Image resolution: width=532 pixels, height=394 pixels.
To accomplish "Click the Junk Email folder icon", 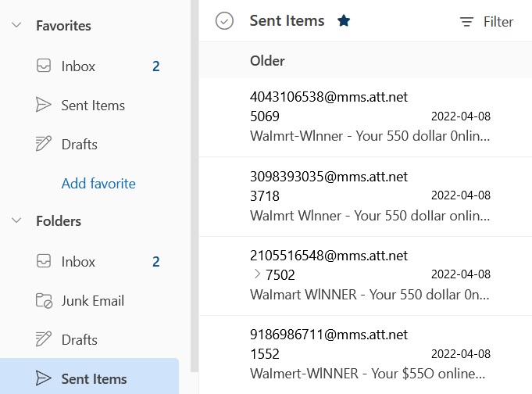I will click(44, 301).
